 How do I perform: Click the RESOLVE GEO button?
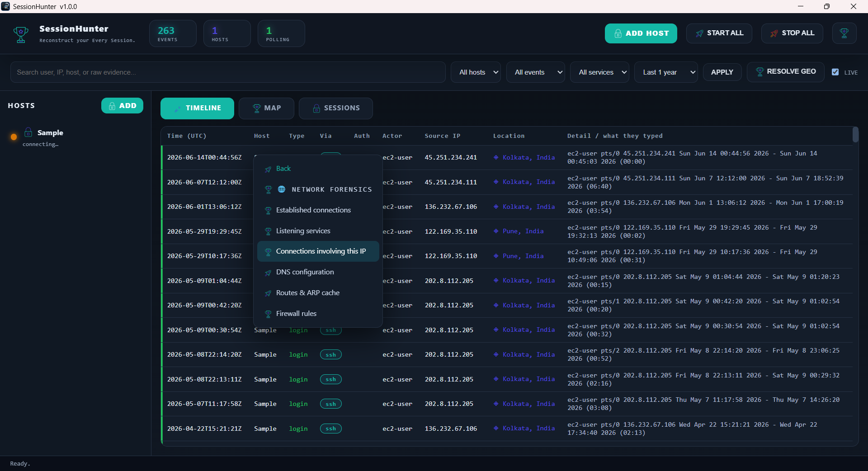[786, 72]
